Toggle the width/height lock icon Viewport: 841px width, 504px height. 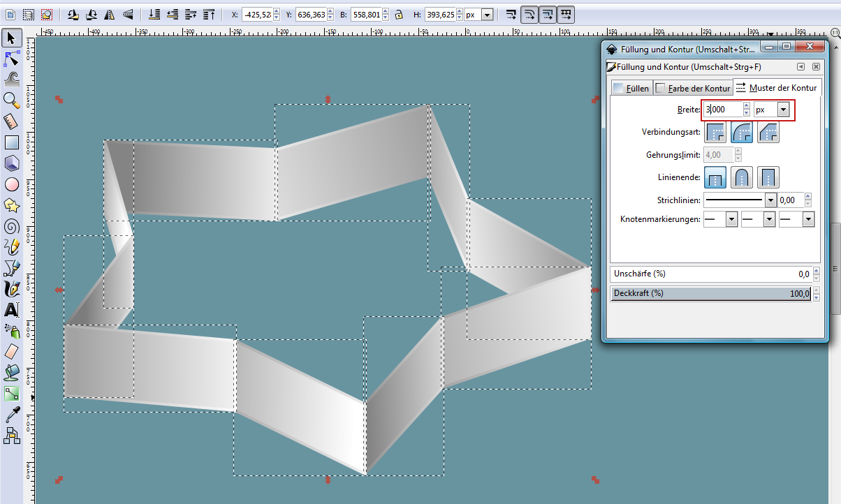point(398,14)
